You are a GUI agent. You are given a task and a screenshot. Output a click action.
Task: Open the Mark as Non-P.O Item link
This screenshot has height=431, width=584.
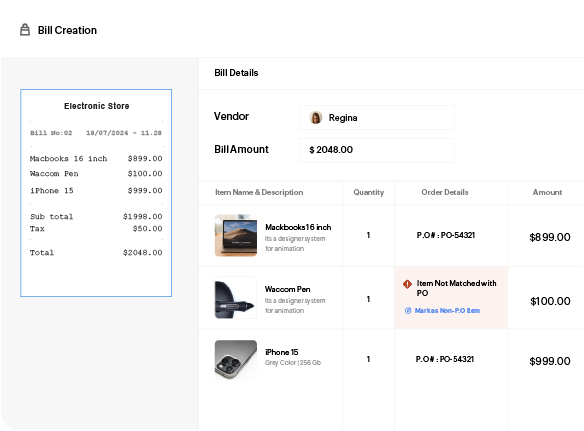click(x=447, y=311)
